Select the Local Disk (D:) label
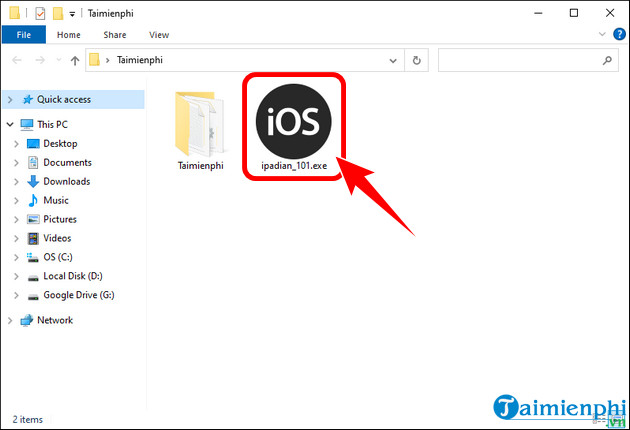 [x=73, y=276]
